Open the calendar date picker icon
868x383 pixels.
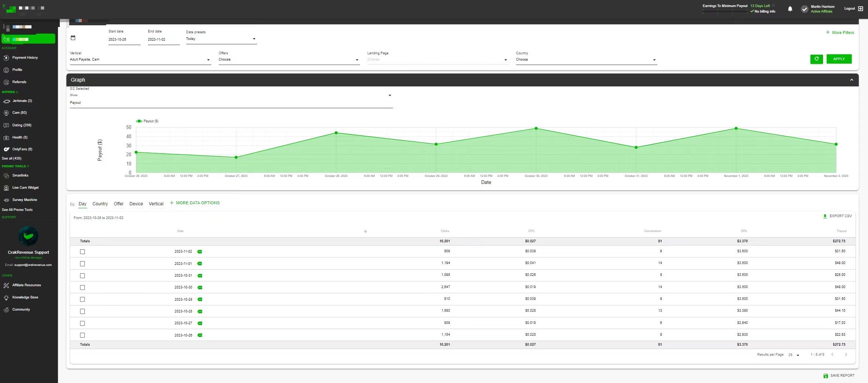point(73,38)
